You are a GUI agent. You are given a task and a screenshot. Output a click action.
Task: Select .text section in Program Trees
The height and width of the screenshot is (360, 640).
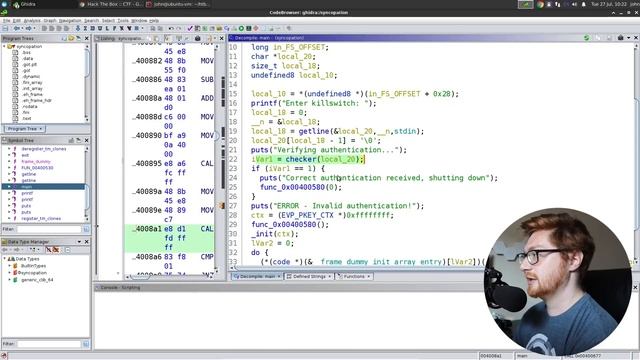(27, 118)
